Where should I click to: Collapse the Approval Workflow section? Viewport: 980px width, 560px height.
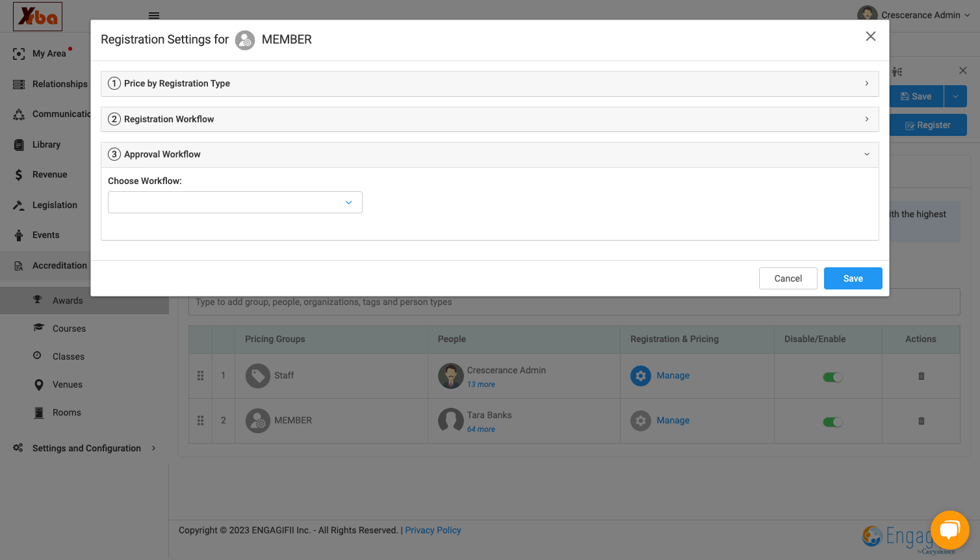[490, 154]
